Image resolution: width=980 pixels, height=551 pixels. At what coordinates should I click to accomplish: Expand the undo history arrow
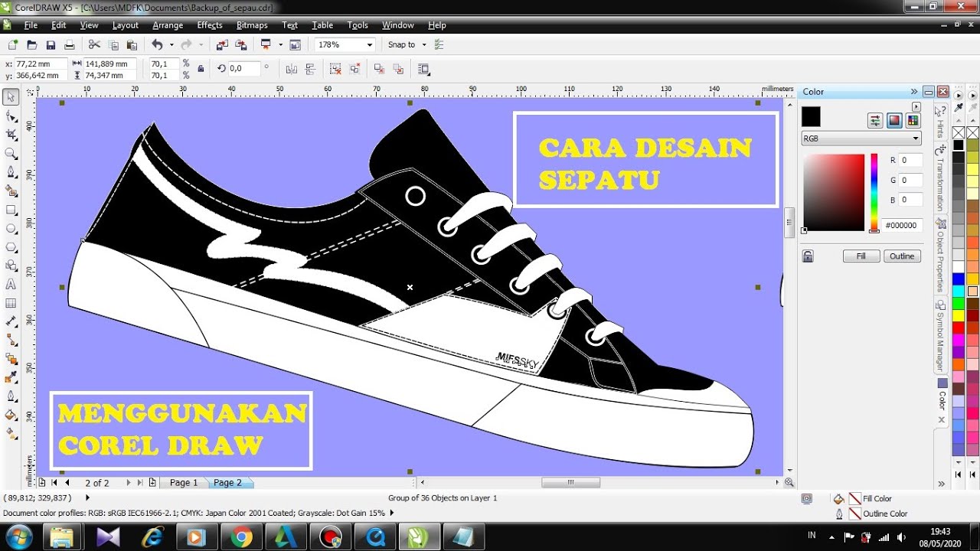click(x=171, y=45)
